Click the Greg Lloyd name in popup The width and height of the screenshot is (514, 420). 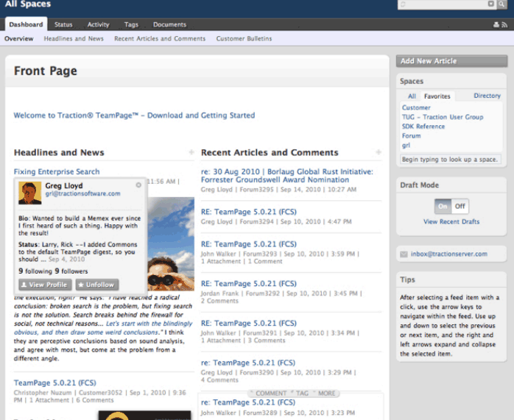point(64,185)
